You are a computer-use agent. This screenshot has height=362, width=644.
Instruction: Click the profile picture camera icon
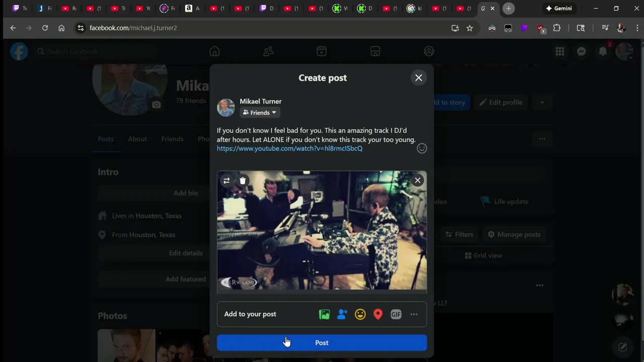pos(156,105)
